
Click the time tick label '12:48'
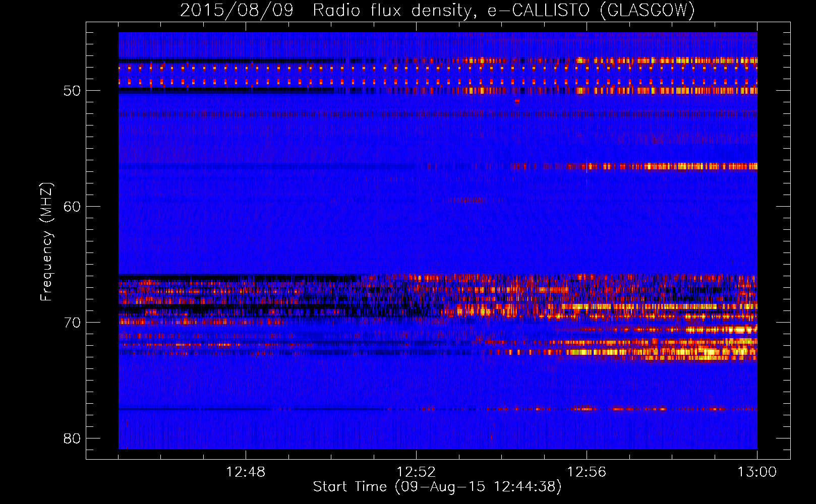click(246, 472)
